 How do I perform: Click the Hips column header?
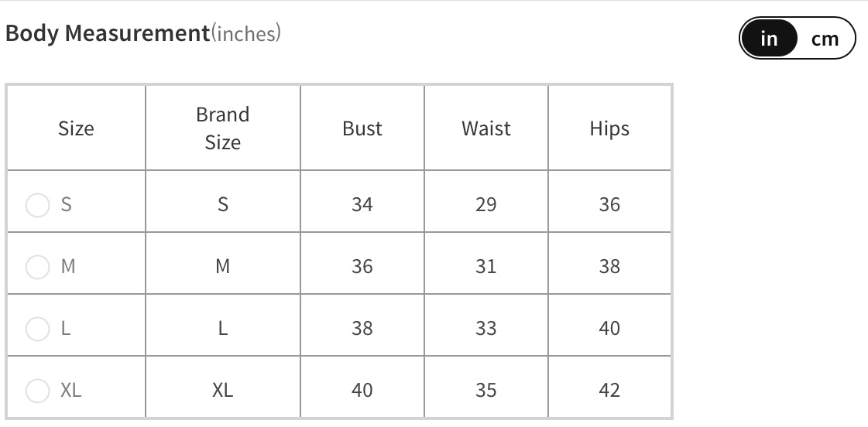click(609, 128)
